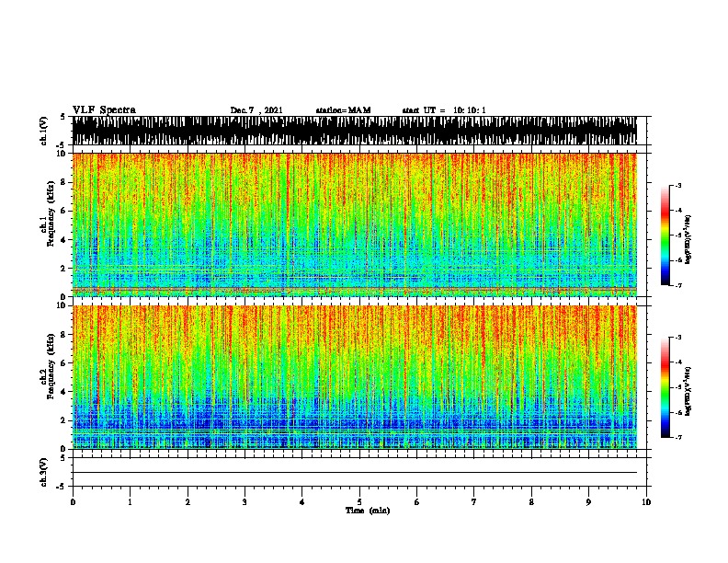Viewport: 728px width, 563px height.
Task: Select the "start UT = 10:10: 1" text
Action: (444, 110)
